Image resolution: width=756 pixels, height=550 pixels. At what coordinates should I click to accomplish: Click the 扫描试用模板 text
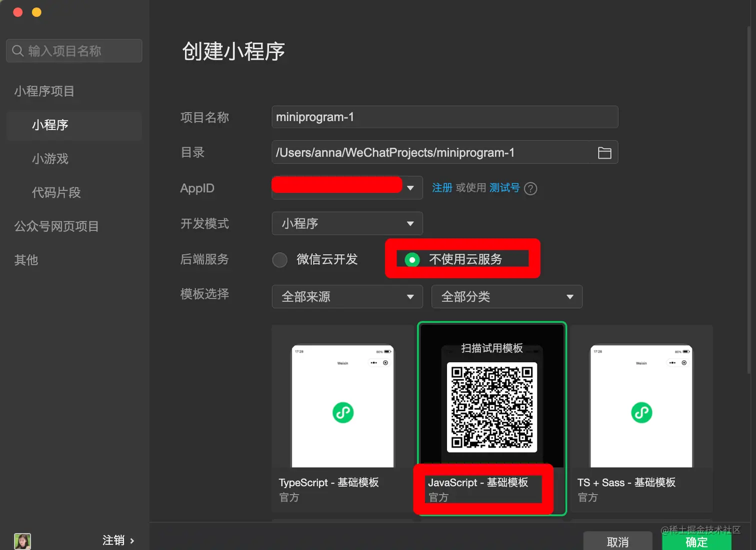pyautogui.click(x=492, y=348)
